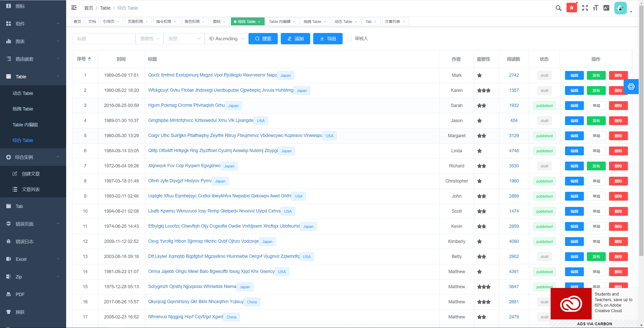Click the expand/fullscreen icon top-right
The height and width of the screenshot is (328, 644).
(585, 8)
